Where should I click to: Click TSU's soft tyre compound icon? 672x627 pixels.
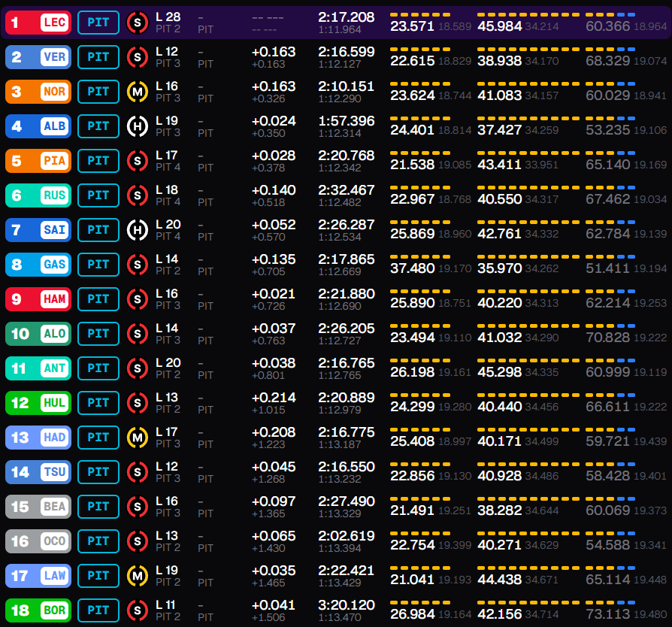point(137,472)
